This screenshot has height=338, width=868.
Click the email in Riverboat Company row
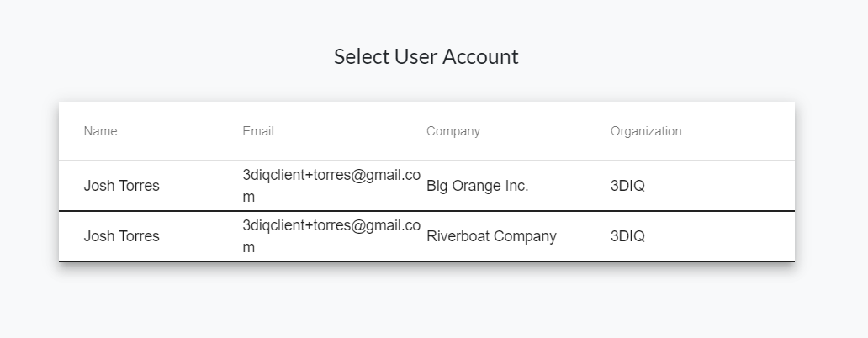[x=331, y=236]
